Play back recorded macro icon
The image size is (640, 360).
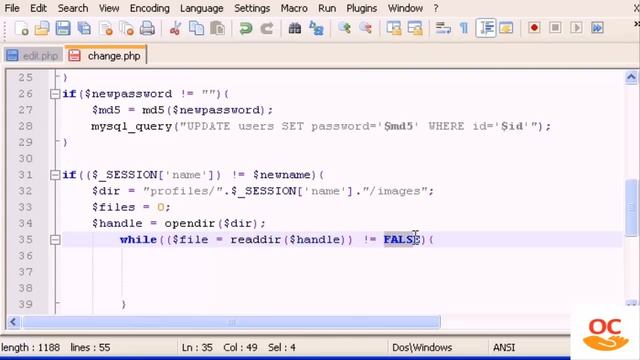pyautogui.click(x=576, y=28)
